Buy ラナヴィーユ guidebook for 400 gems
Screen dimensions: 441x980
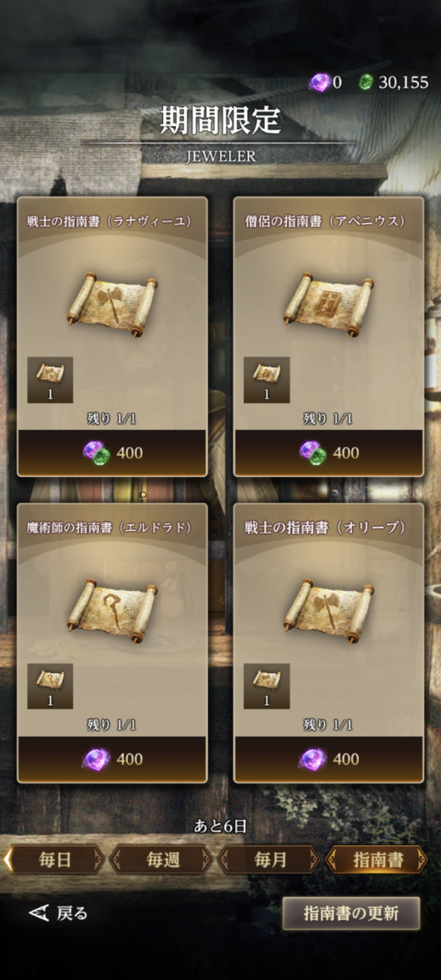coord(112,452)
